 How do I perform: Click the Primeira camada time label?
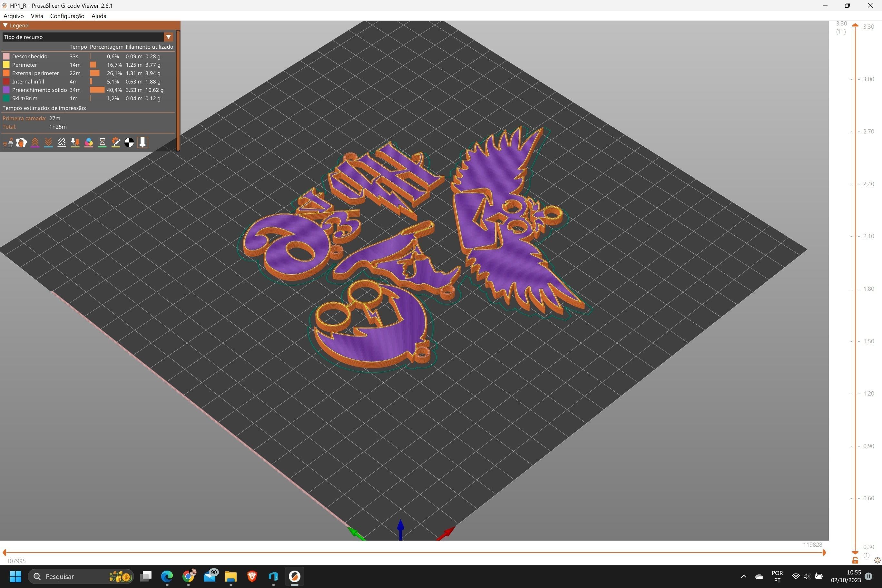[24, 118]
